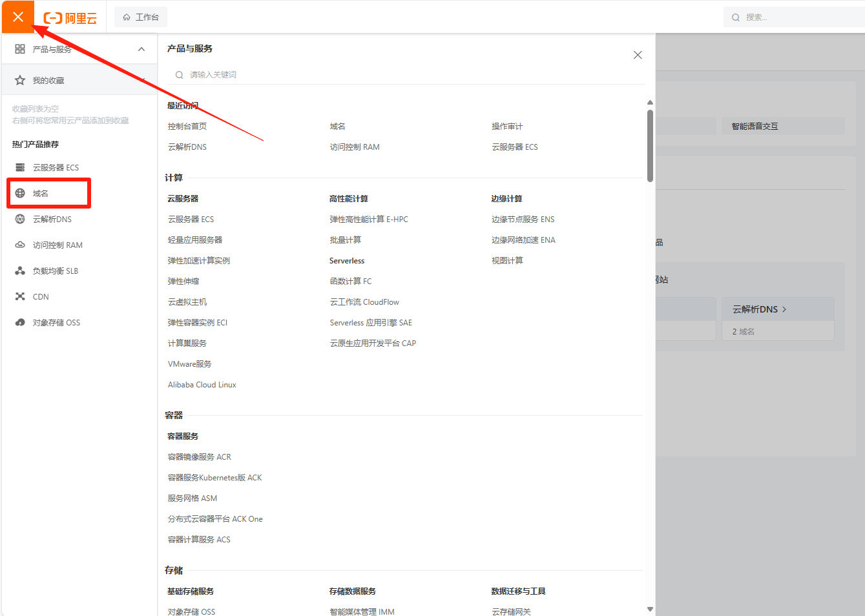
Task: Open 容器镜像服务 ACR
Action: pyautogui.click(x=200, y=457)
